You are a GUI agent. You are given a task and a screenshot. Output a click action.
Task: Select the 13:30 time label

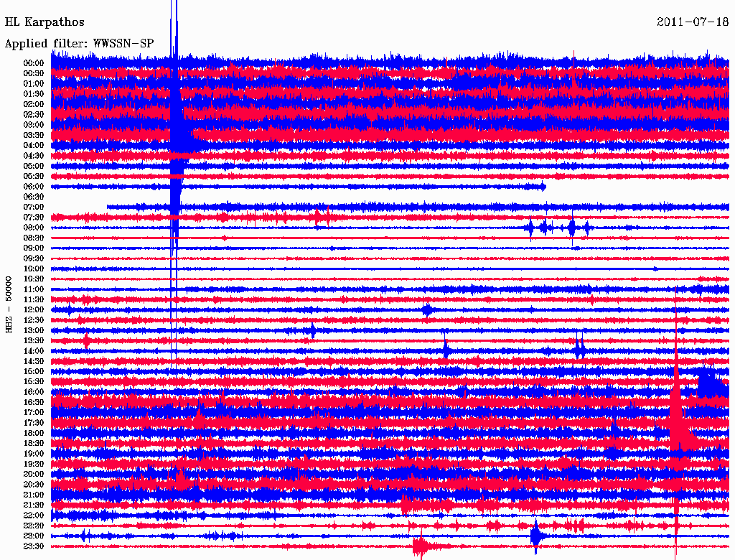pyautogui.click(x=34, y=340)
